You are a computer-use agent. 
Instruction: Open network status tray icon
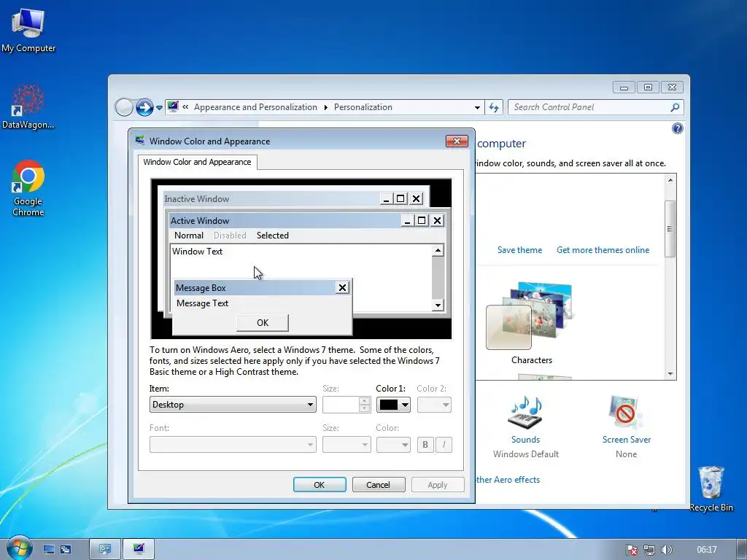click(x=649, y=550)
